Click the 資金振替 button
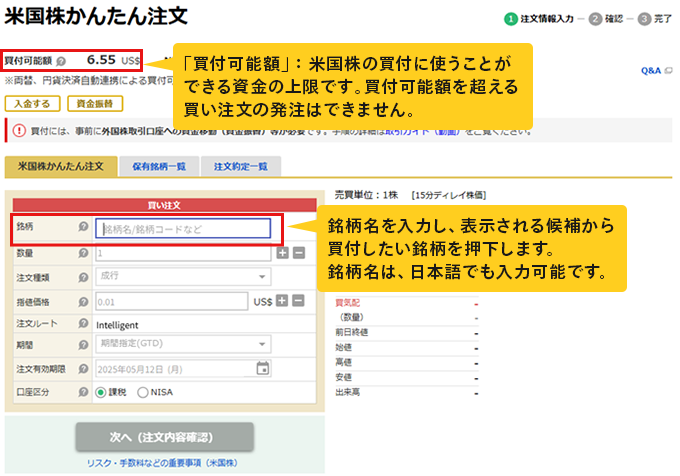Screen dimensions: 680x476 point(94,103)
